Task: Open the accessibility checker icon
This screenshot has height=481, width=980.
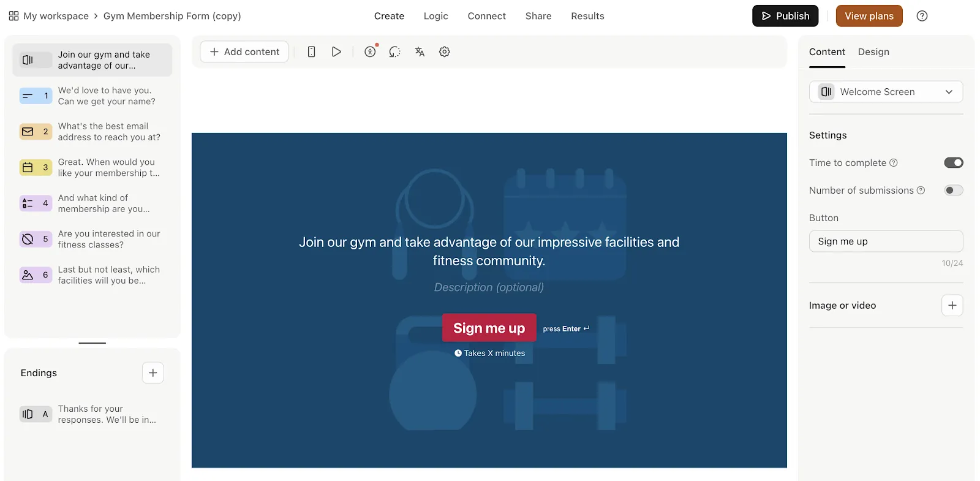Action: (370, 52)
